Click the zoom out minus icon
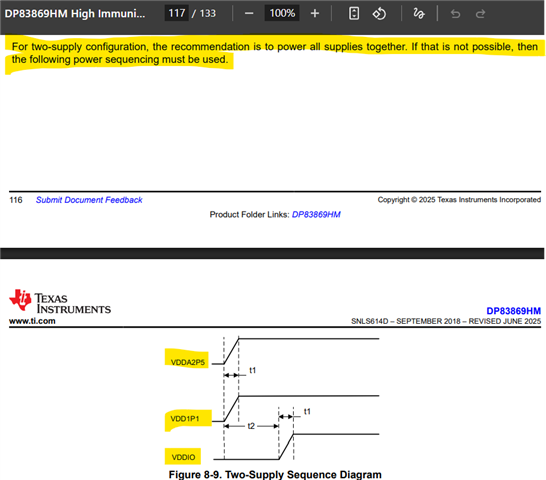 (x=249, y=14)
